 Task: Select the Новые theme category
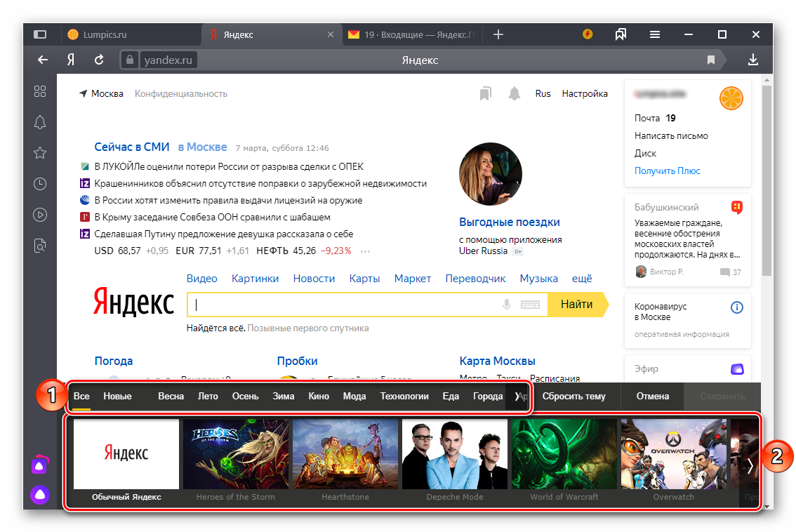pyautogui.click(x=117, y=396)
